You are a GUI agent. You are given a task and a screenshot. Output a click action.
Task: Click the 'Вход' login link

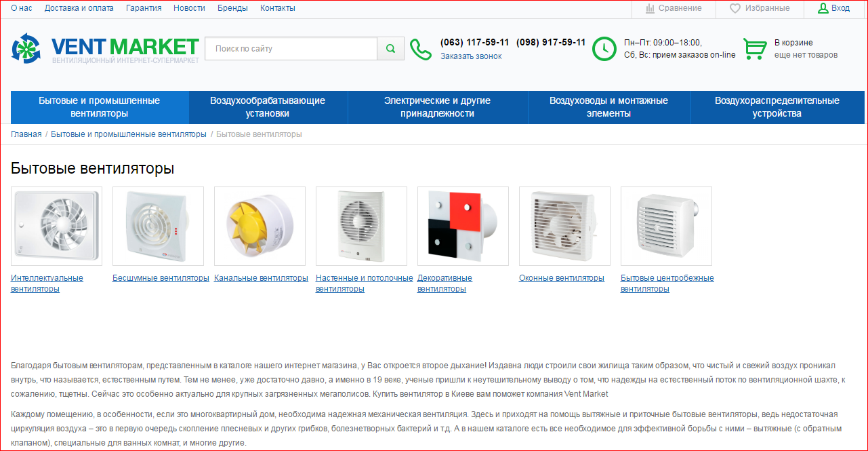click(840, 8)
